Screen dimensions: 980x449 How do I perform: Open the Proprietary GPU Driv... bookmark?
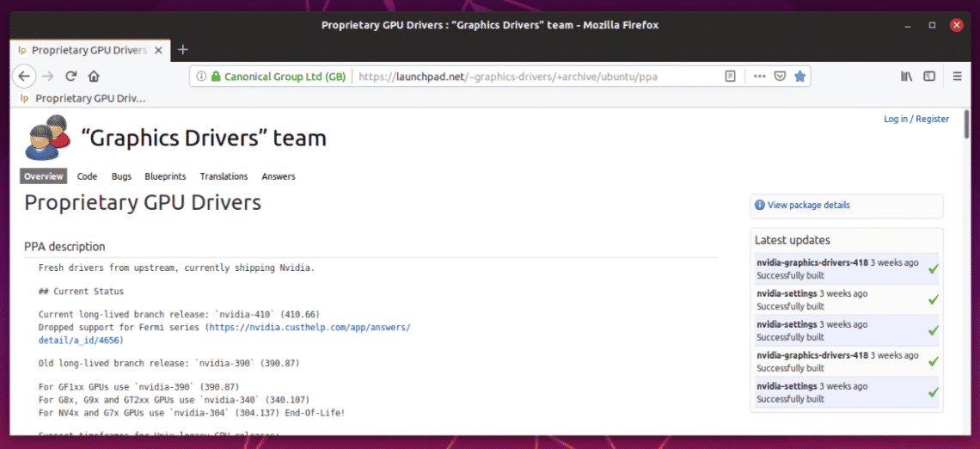pyautogui.click(x=82, y=98)
